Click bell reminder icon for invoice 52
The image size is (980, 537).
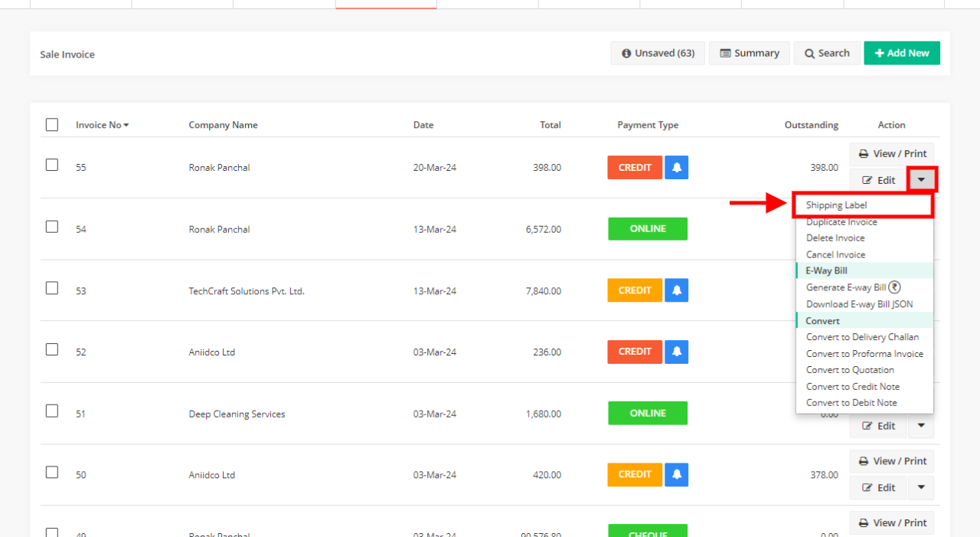676,352
